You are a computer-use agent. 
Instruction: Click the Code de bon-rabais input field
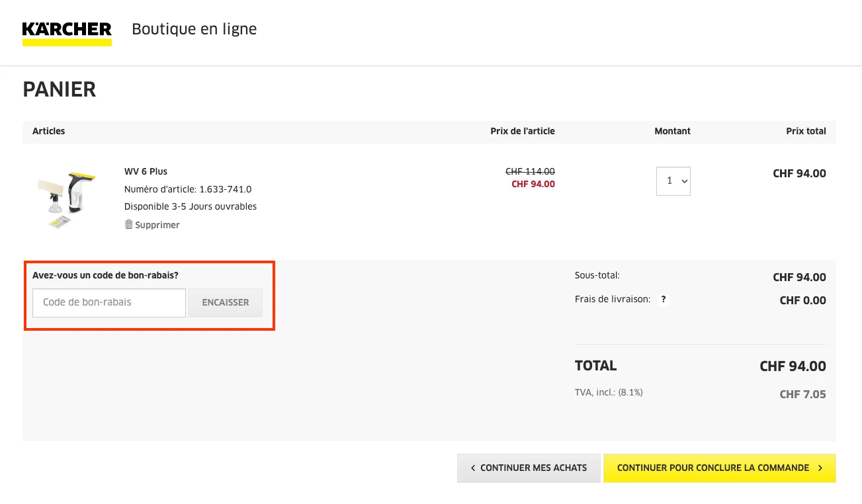click(108, 302)
